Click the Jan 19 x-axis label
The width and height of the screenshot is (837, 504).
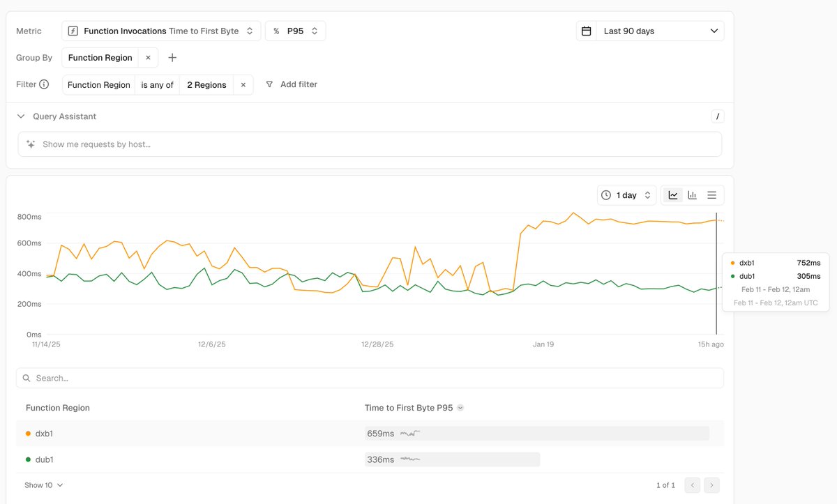pyautogui.click(x=543, y=344)
